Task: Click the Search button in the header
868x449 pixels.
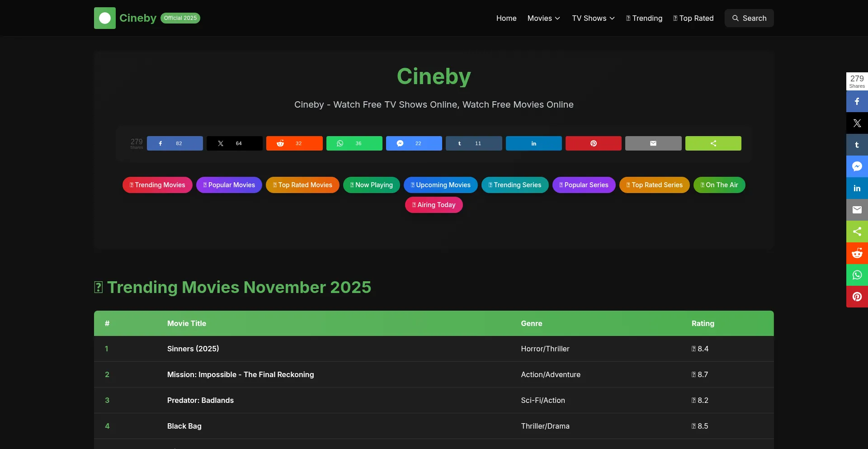Action: (749, 18)
